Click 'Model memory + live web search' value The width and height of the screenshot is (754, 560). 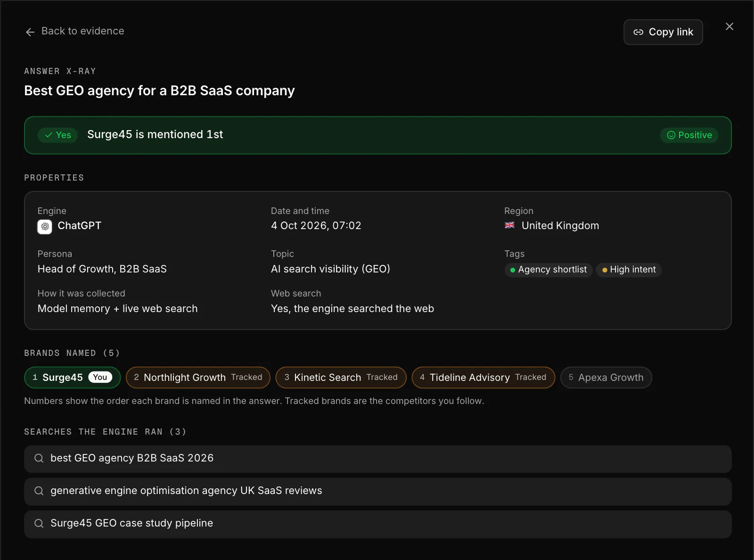(x=118, y=309)
